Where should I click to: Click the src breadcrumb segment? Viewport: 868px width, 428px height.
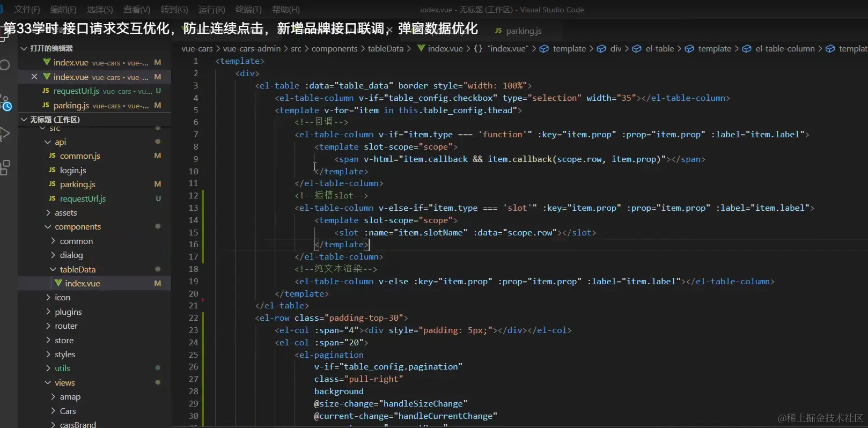tap(296, 48)
